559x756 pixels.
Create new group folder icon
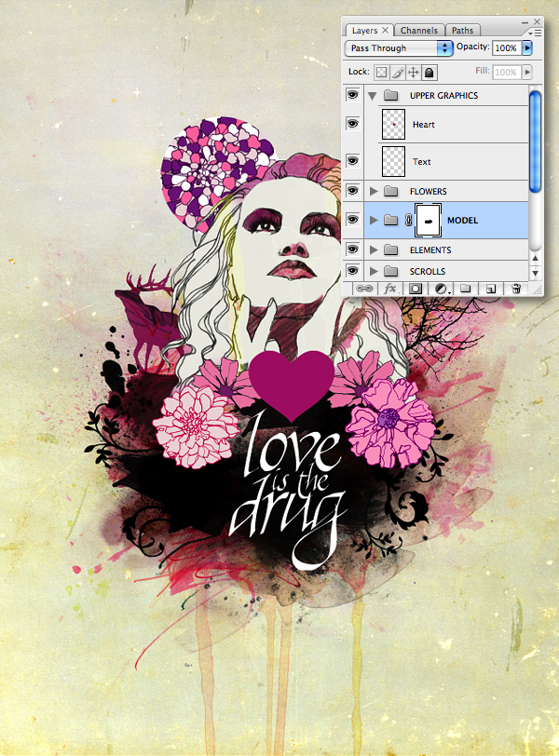click(466, 289)
